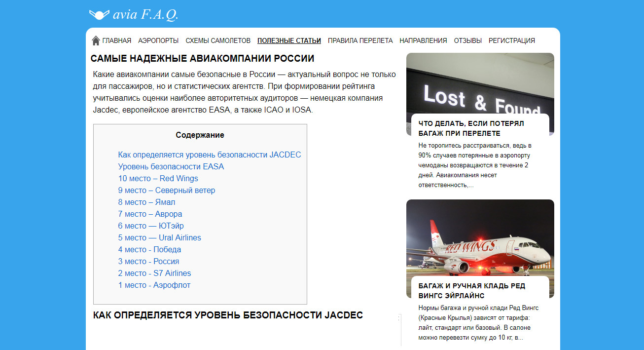Image resolution: width=644 pixels, height=350 pixels.
Task: Open contents link 6 место — ЮТэйр
Action: click(151, 226)
